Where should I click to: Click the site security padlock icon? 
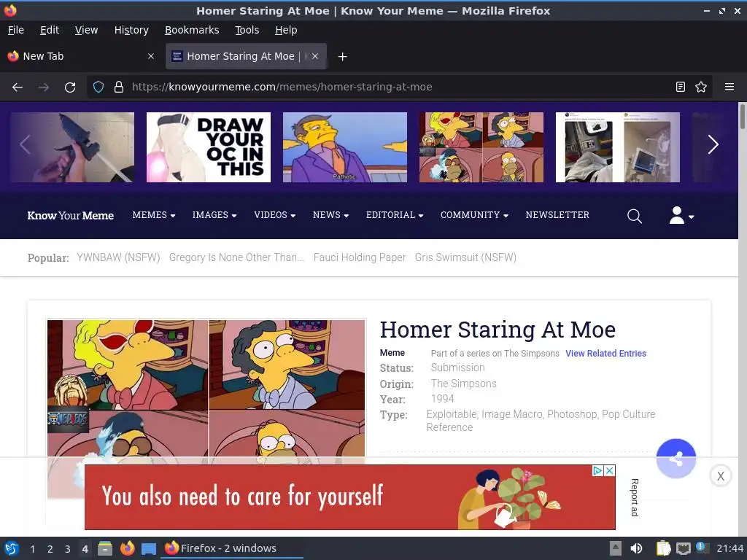pyautogui.click(x=119, y=87)
